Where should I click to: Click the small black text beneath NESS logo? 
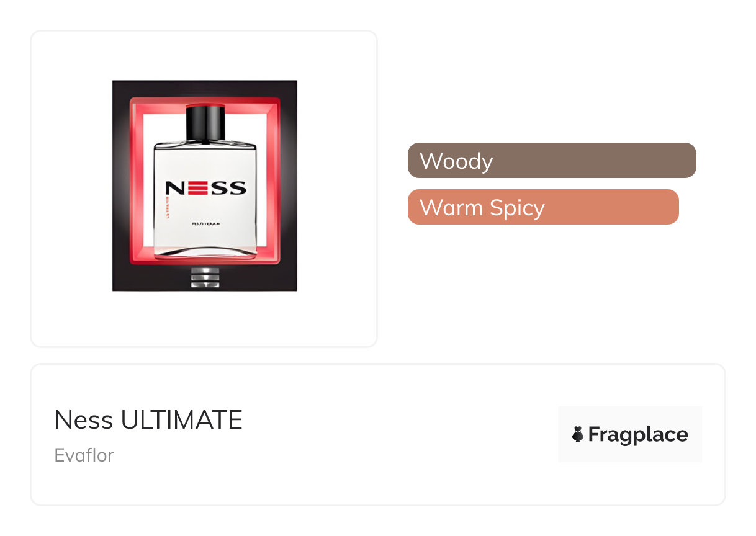click(205, 223)
